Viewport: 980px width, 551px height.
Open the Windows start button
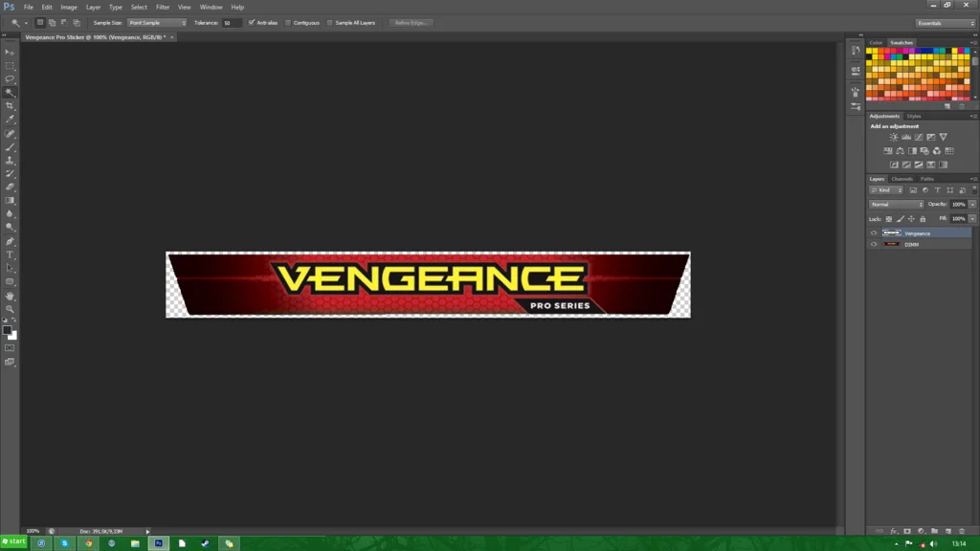click(13, 541)
